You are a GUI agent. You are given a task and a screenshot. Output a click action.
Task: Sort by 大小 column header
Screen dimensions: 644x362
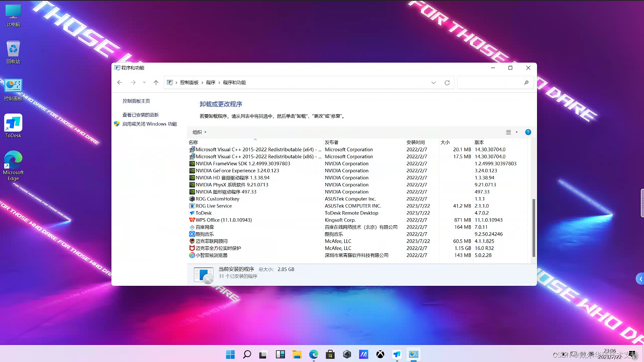click(456, 142)
